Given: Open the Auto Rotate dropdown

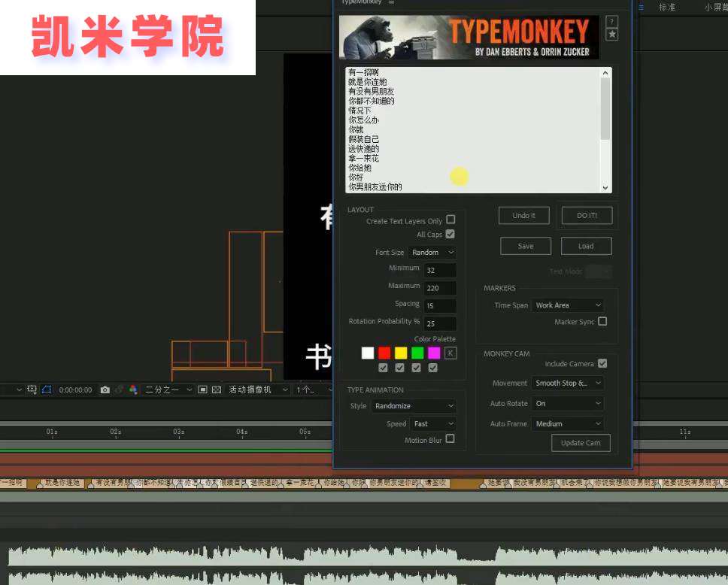Looking at the screenshot, I should (x=568, y=404).
